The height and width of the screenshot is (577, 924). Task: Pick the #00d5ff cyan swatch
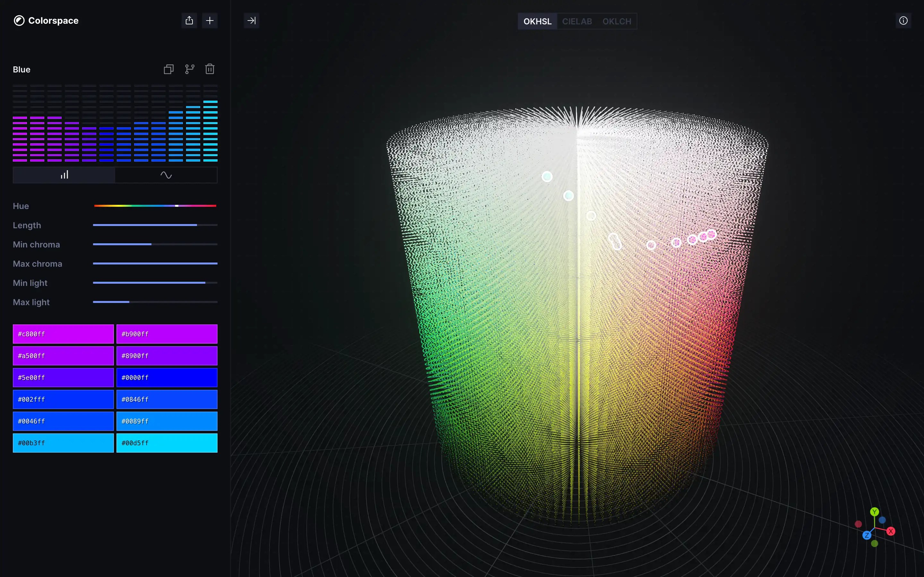(167, 443)
